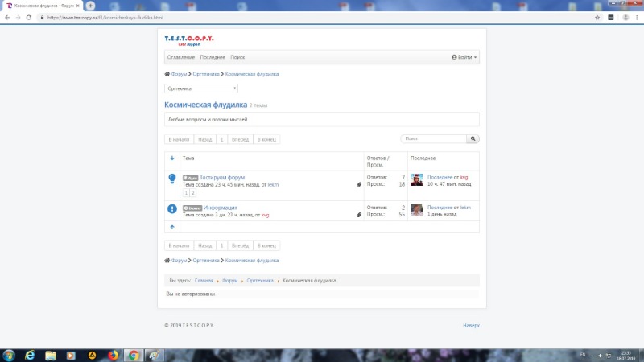
Task: Open the Chrome three-dot menu
Action: [x=636, y=17]
